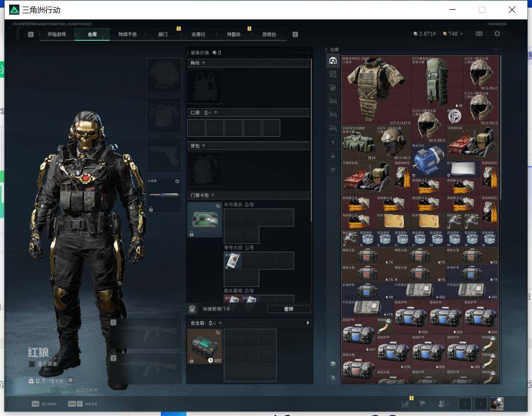Click the player avatar in bottom bar
This screenshot has width=532, height=416.
(497, 404)
